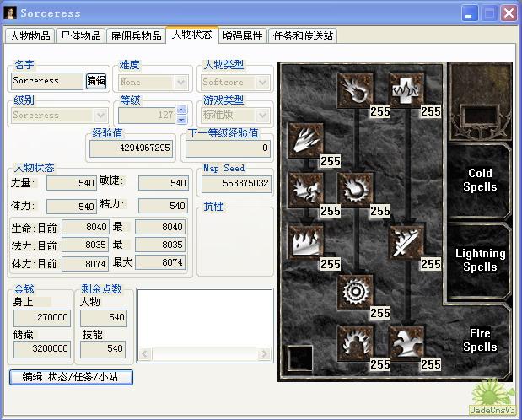The width and height of the screenshot is (522, 420).
Task: Select the Enchant sword skill icon
Action: (x=406, y=241)
